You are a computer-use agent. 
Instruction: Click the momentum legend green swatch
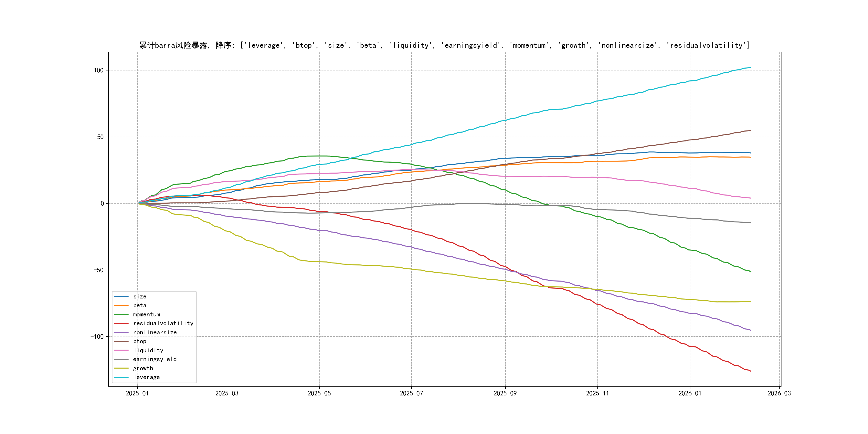click(121, 314)
